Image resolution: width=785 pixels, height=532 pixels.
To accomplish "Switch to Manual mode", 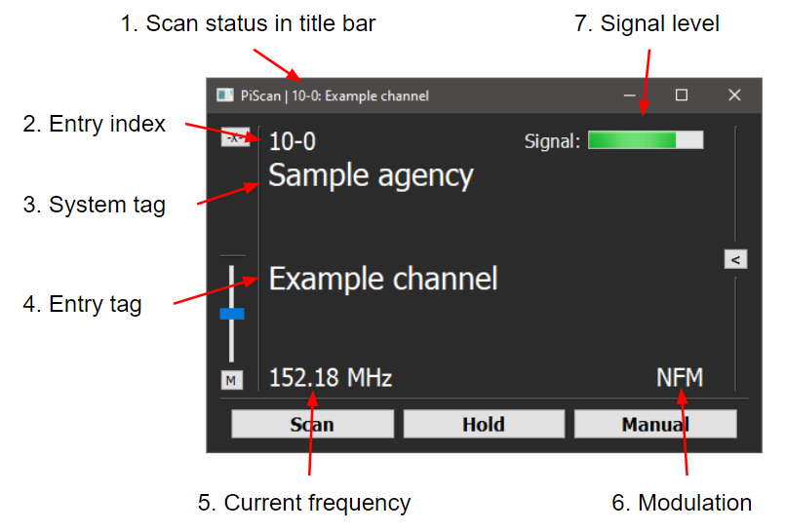I will pyautogui.click(x=654, y=425).
